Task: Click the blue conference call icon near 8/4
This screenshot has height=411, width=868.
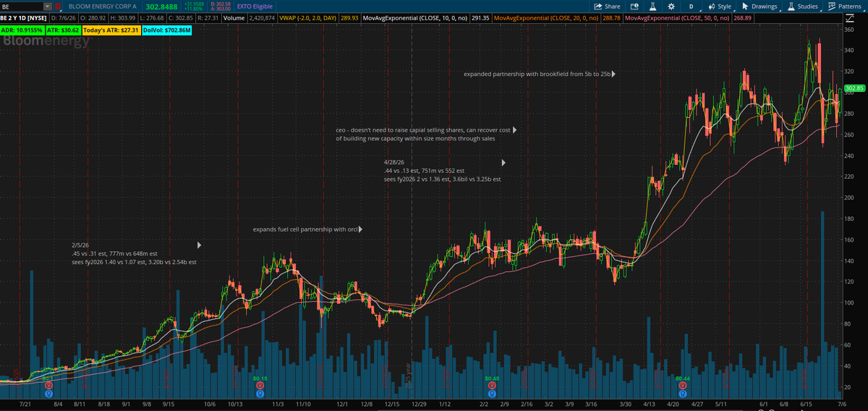Action: point(48,394)
